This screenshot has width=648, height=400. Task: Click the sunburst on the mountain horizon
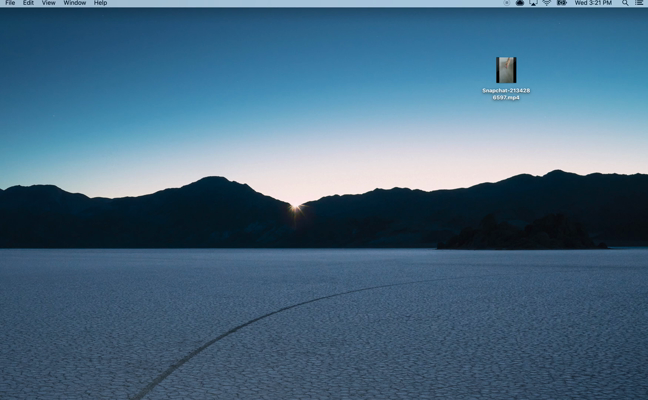click(x=295, y=207)
